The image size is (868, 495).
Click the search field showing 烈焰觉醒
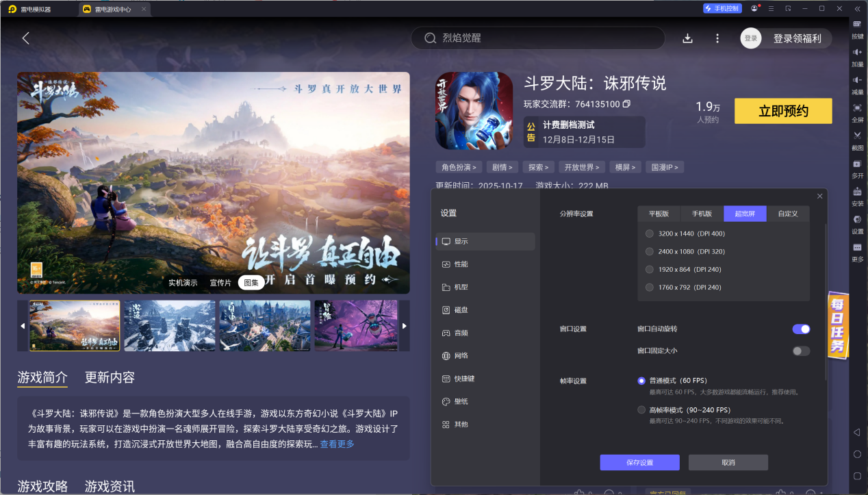(x=537, y=38)
